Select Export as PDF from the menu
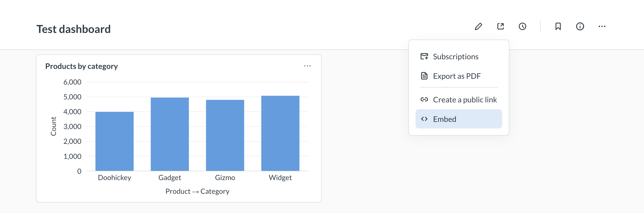Image resolution: width=644 pixels, height=213 pixels. 457,76
